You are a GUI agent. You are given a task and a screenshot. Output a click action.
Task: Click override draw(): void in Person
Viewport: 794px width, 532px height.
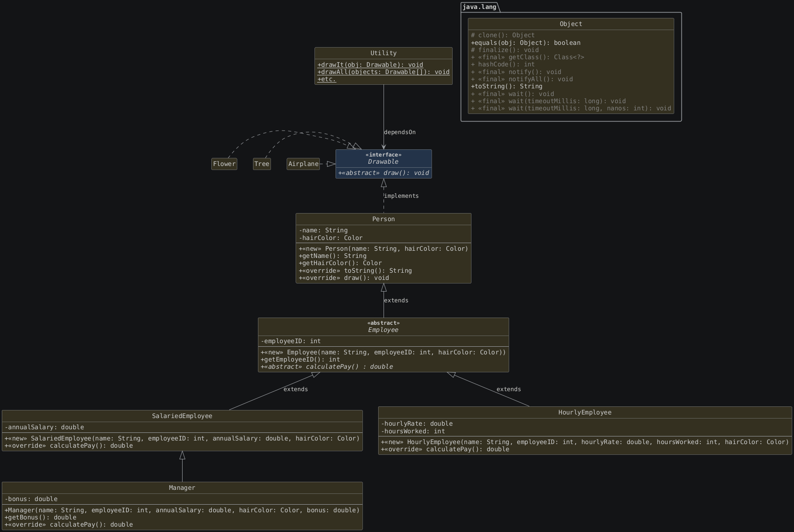(344, 278)
